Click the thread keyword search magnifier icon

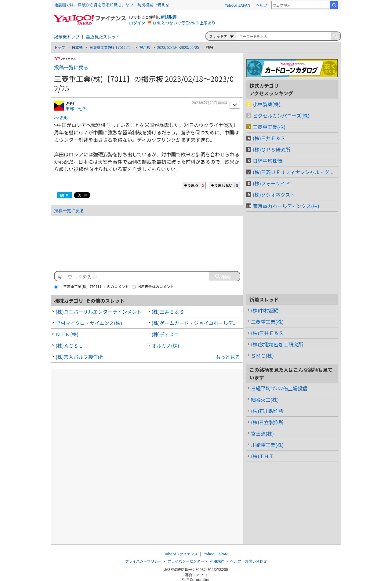point(336,36)
